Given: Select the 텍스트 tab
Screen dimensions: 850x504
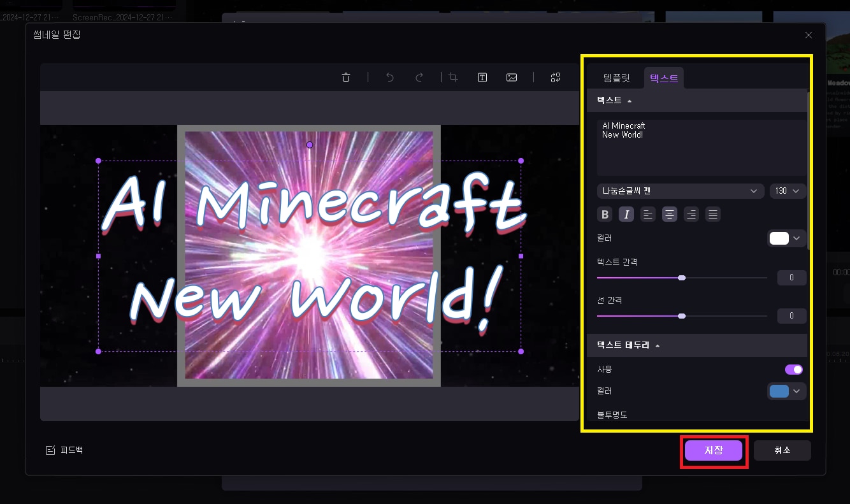Looking at the screenshot, I should click(x=664, y=79).
